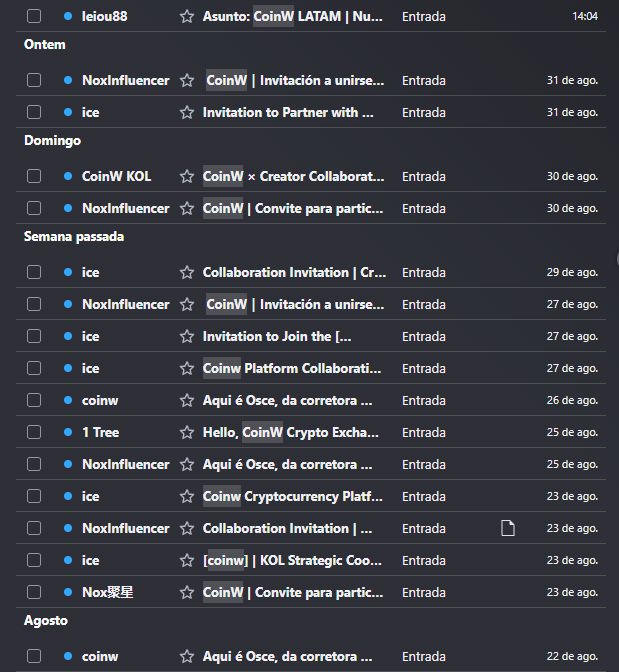
Task: Click sender name leiou88
Action: 105,16
